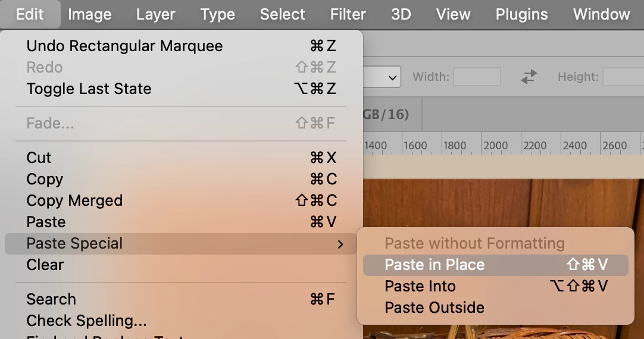
Task: Open the Filter menu
Action: 348,14
